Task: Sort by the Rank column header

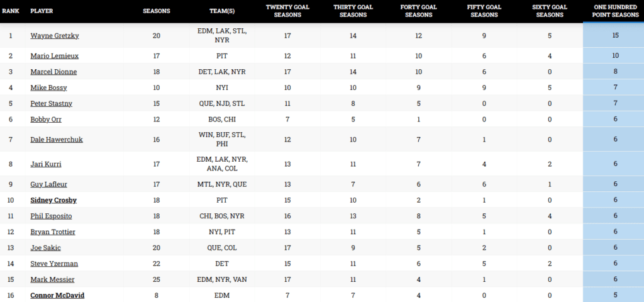Action: (11, 11)
